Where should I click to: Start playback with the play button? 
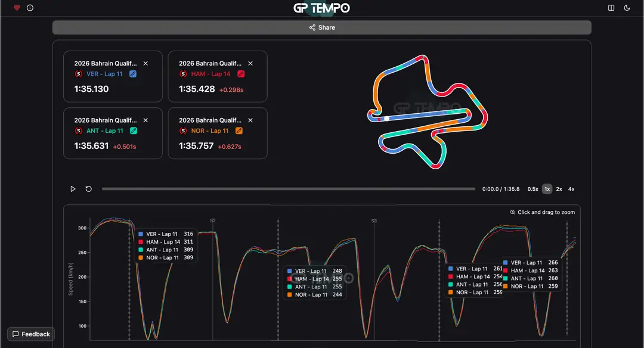(x=73, y=189)
